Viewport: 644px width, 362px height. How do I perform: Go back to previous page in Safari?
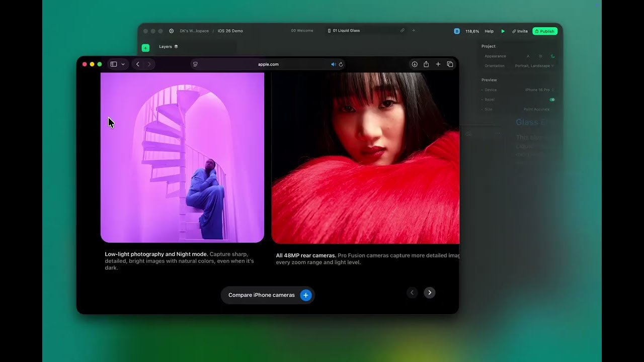[138, 64]
